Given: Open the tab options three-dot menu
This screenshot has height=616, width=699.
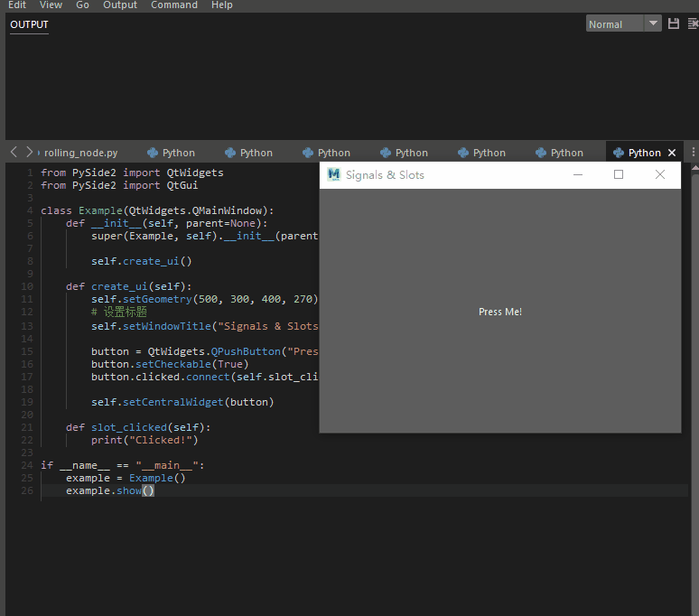Looking at the screenshot, I should pyautogui.click(x=693, y=153).
